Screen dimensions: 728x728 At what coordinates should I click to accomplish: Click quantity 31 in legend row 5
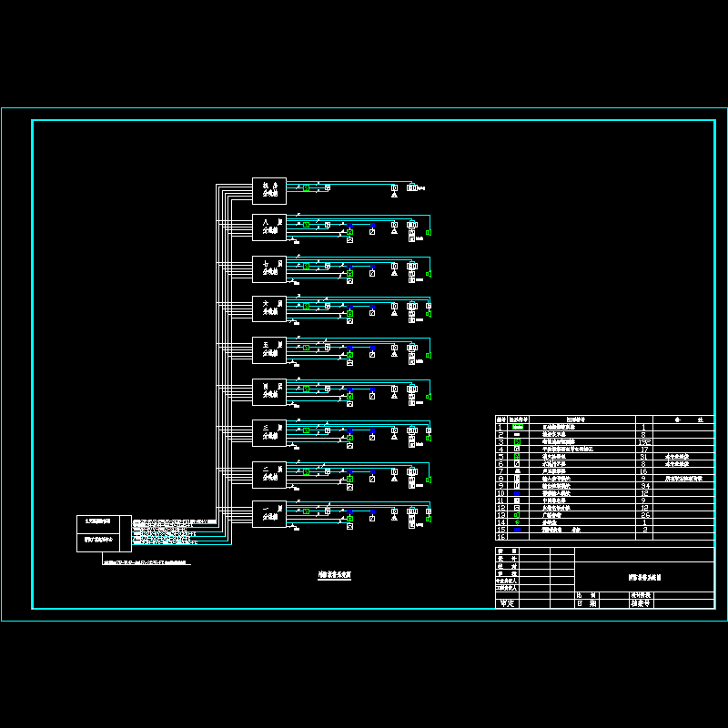pos(644,457)
